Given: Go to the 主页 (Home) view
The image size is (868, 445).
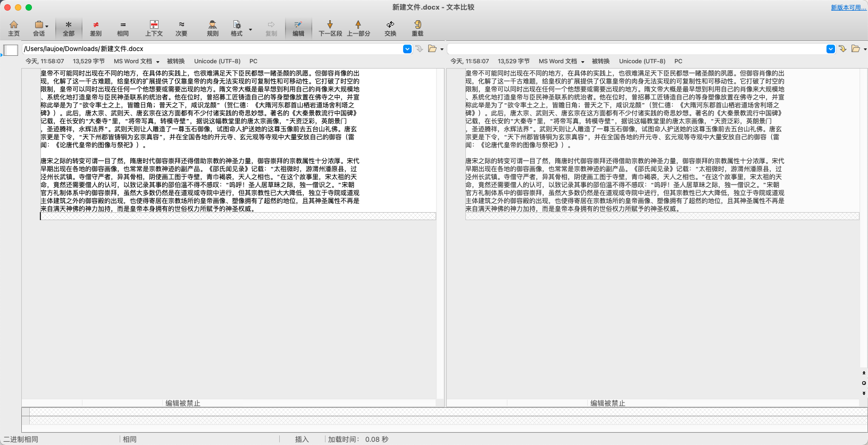Looking at the screenshot, I should point(14,28).
